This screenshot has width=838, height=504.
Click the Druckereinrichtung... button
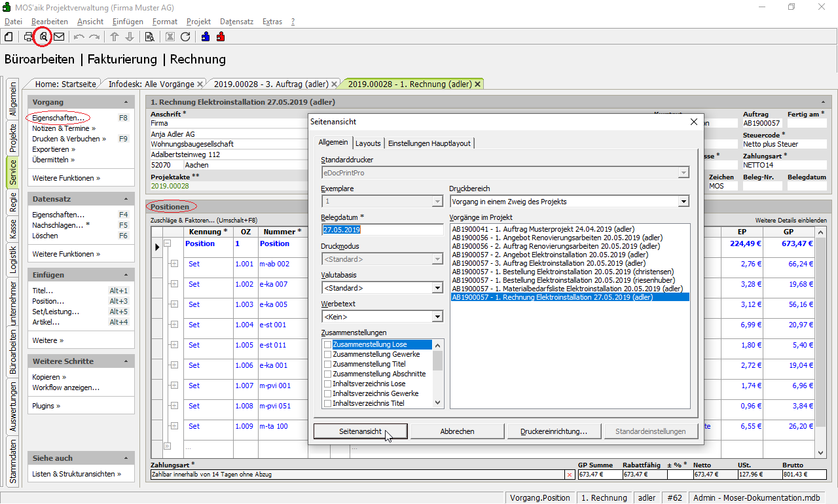(x=553, y=431)
